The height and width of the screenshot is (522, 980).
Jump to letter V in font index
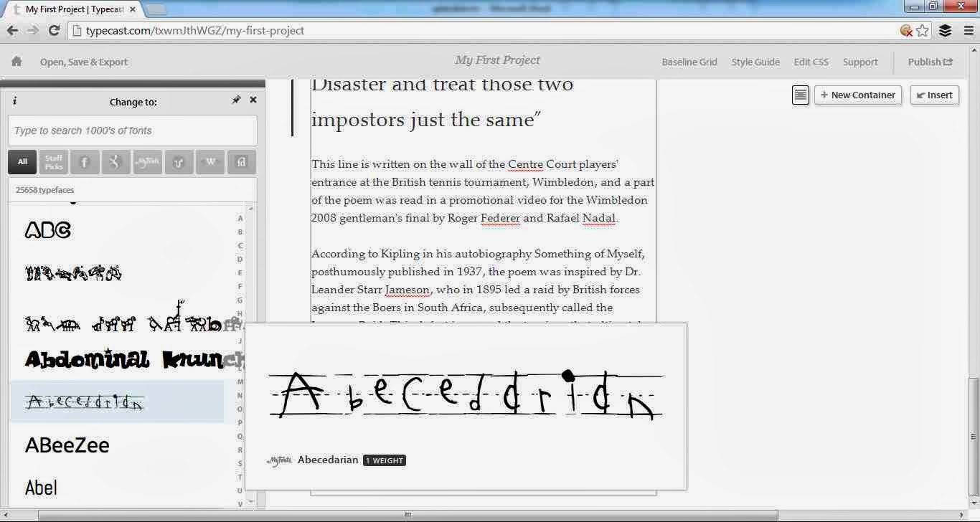click(240, 505)
